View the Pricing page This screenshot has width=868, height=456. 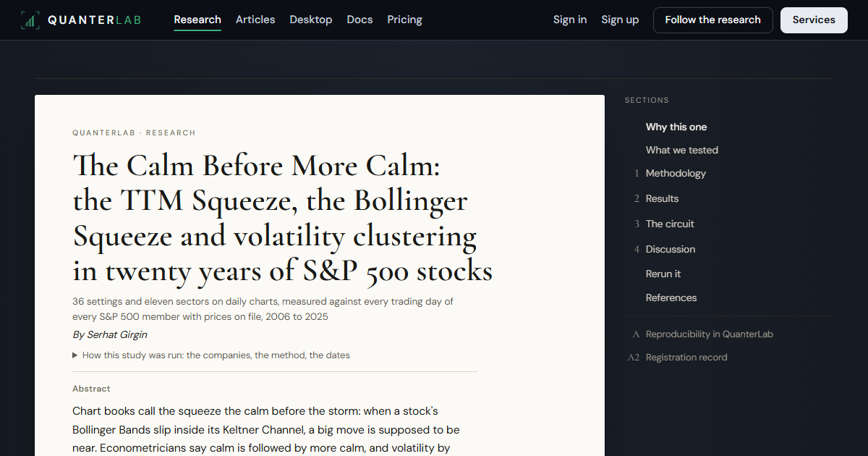[x=404, y=20]
